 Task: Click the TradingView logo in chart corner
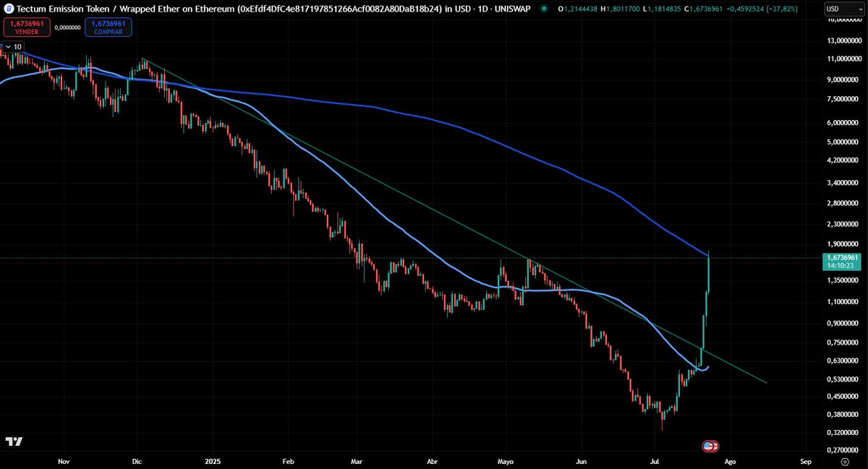click(13, 441)
